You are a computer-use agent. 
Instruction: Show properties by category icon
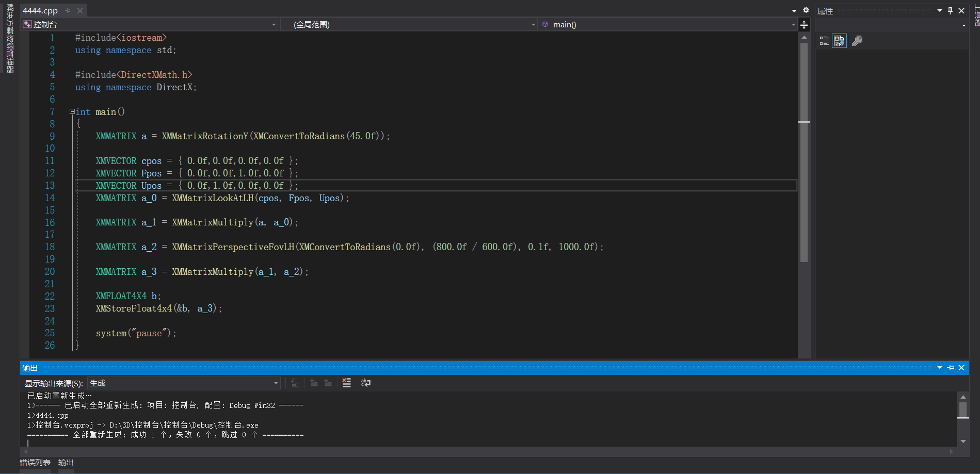pyautogui.click(x=824, y=41)
